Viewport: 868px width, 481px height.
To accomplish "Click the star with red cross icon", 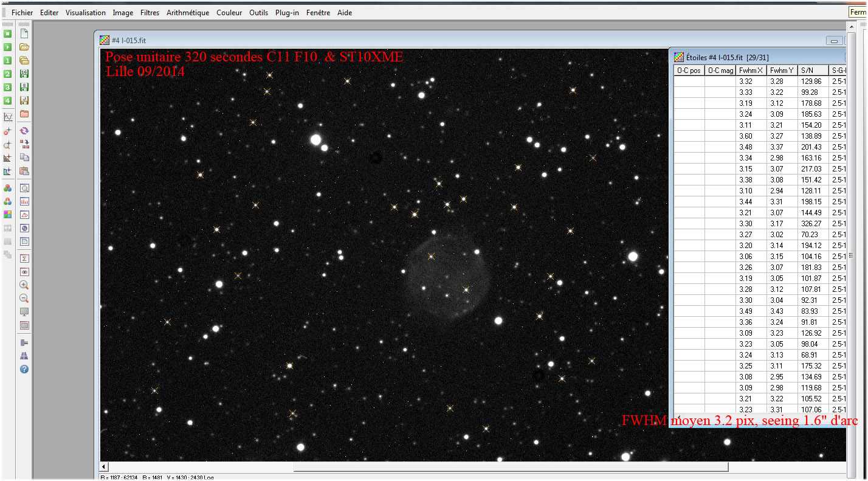I will click(x=8, y=131).
